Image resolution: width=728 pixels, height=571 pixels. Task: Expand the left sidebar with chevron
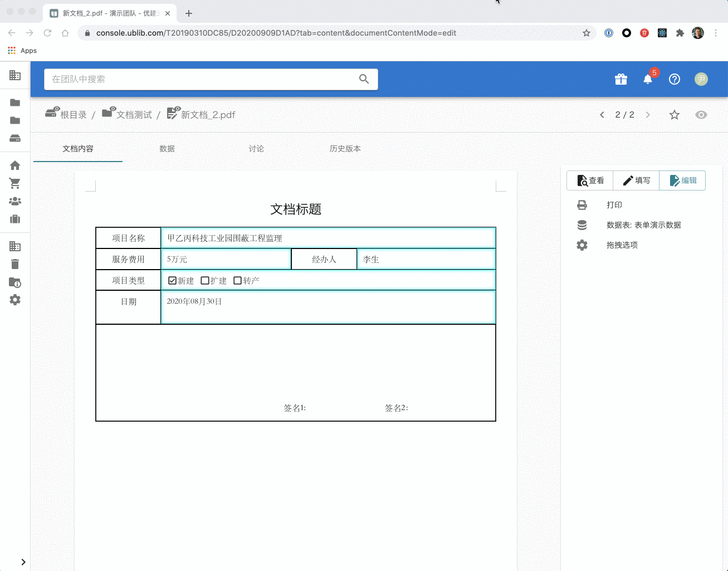(23, 562)
